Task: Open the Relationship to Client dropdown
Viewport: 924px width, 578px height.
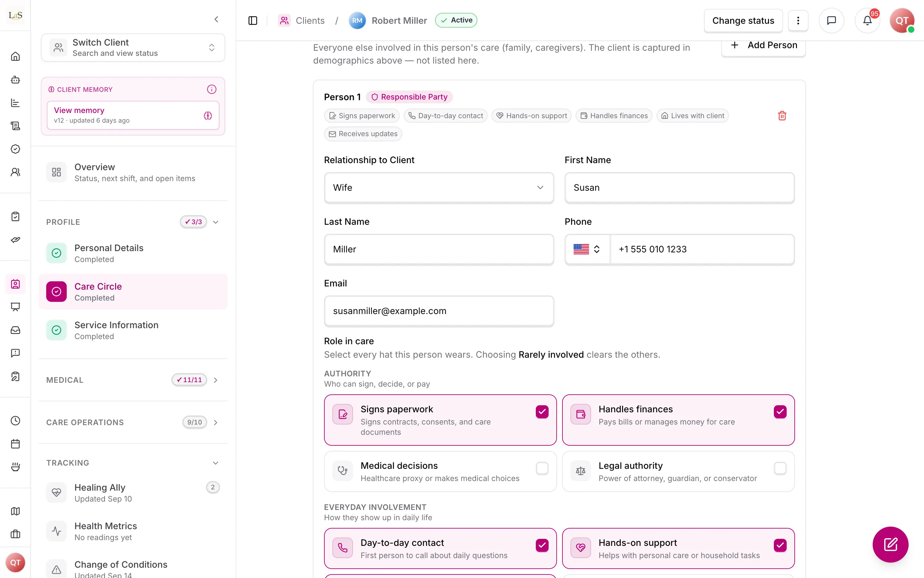Action: coord(439,188)
